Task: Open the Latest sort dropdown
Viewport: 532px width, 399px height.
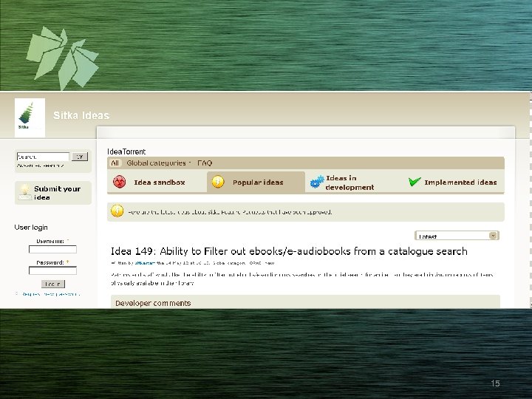Action: (x=457, y=236)
